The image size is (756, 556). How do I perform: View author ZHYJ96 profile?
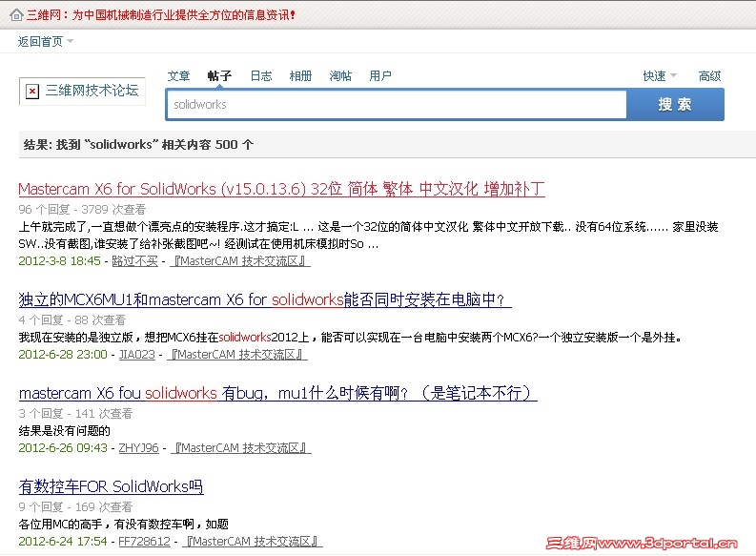[139, 448]
